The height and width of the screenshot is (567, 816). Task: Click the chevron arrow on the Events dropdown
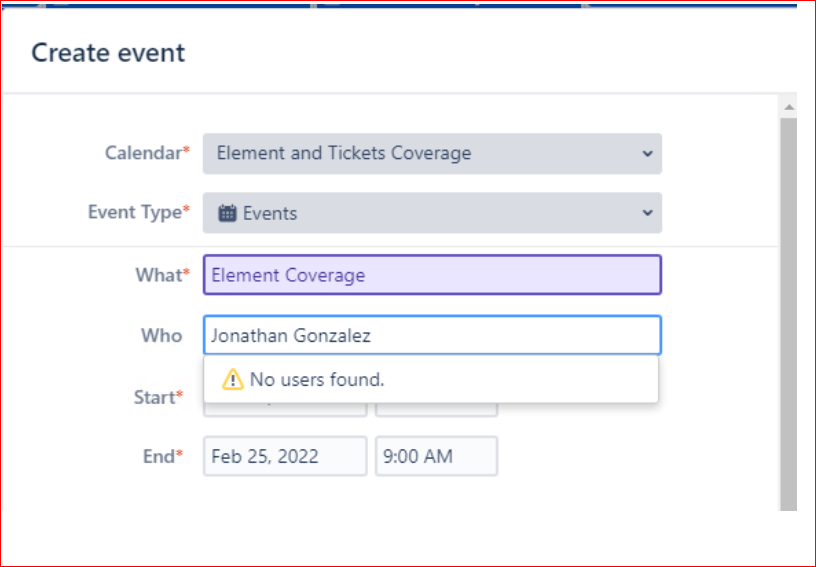point(647,213)
